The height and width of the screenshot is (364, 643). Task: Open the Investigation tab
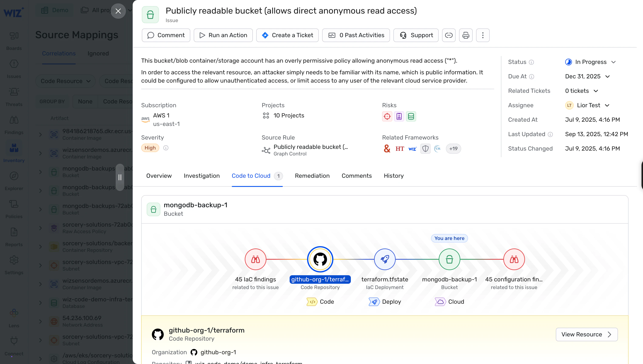point(202,176)
